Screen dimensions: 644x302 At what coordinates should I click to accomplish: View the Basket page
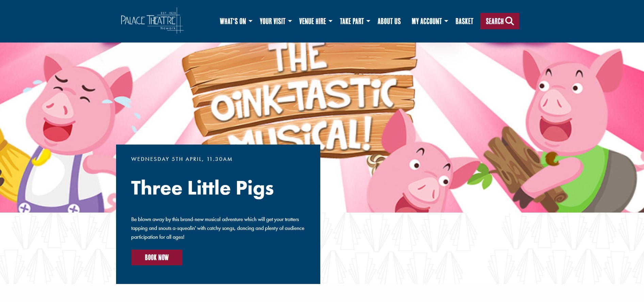464,21
